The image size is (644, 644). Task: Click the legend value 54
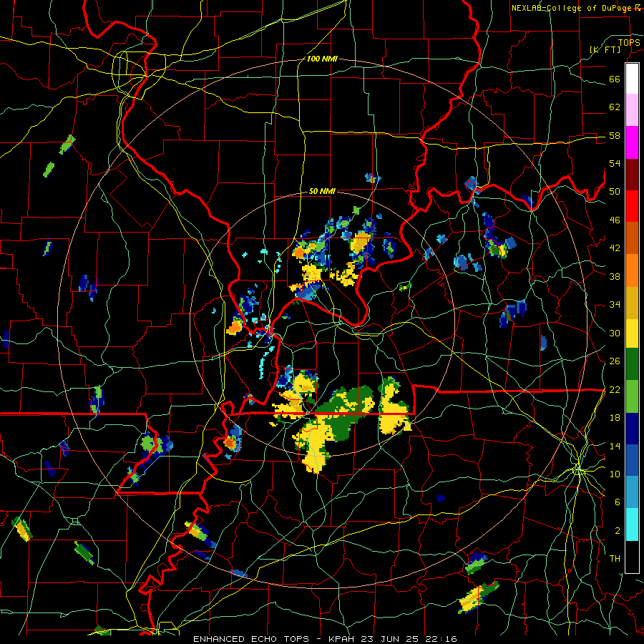pos(615,163)
